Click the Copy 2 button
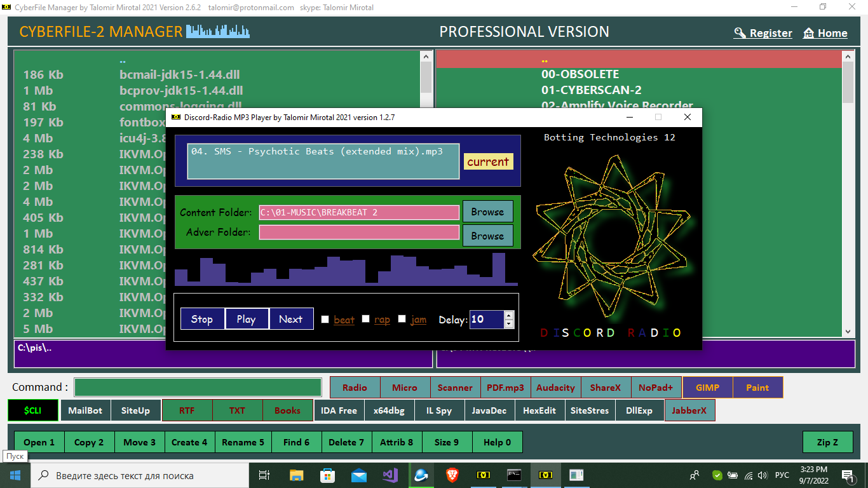 (89, 442)
